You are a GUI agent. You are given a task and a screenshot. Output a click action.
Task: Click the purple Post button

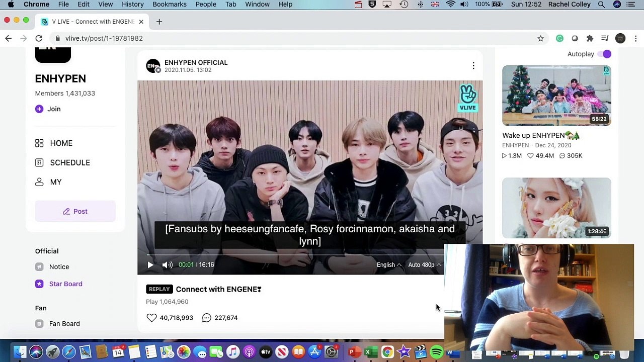(x=75, y=211)
